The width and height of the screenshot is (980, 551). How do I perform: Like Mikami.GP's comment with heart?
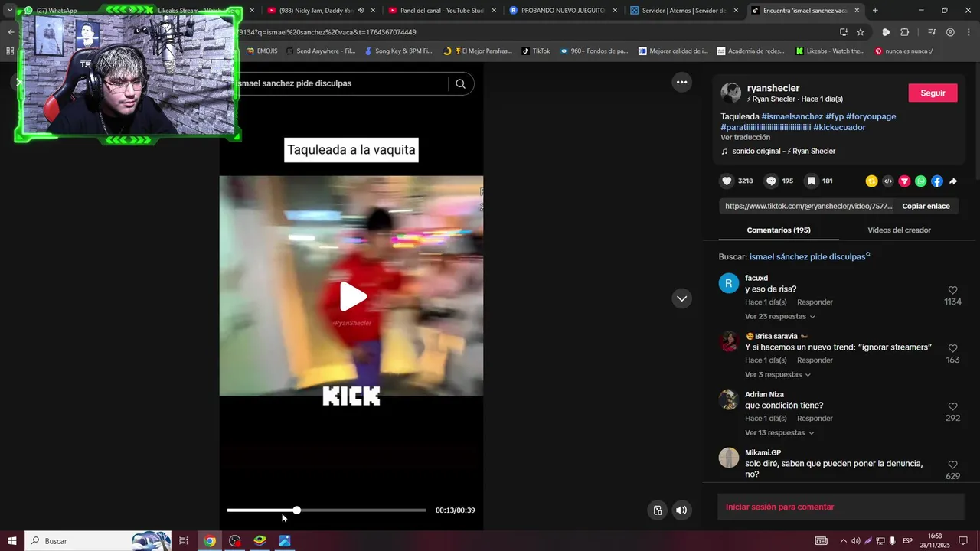pyautogui.click(x=952, y=465)
